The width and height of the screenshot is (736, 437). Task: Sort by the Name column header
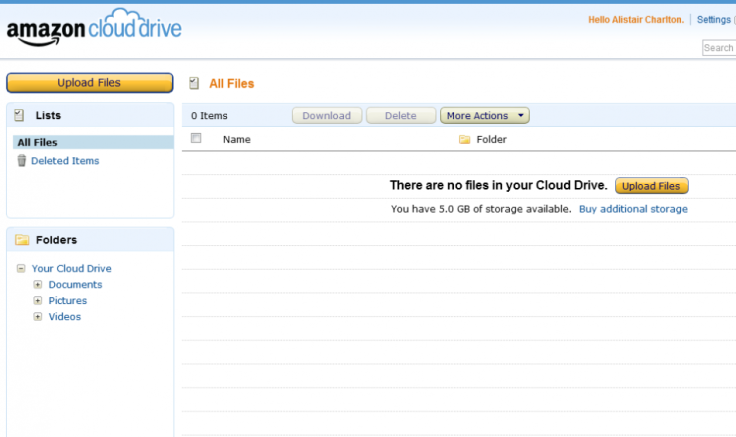click(237, 139)
